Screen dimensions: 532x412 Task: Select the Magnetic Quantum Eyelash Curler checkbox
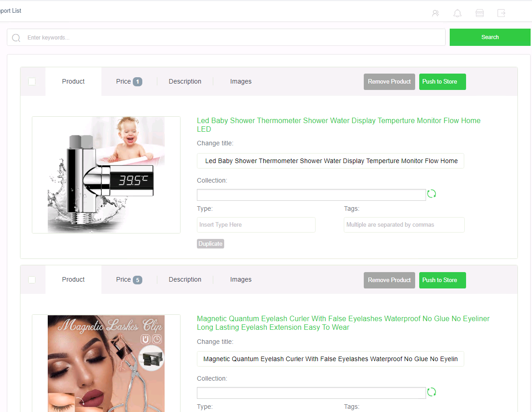(x=32, y=280)
